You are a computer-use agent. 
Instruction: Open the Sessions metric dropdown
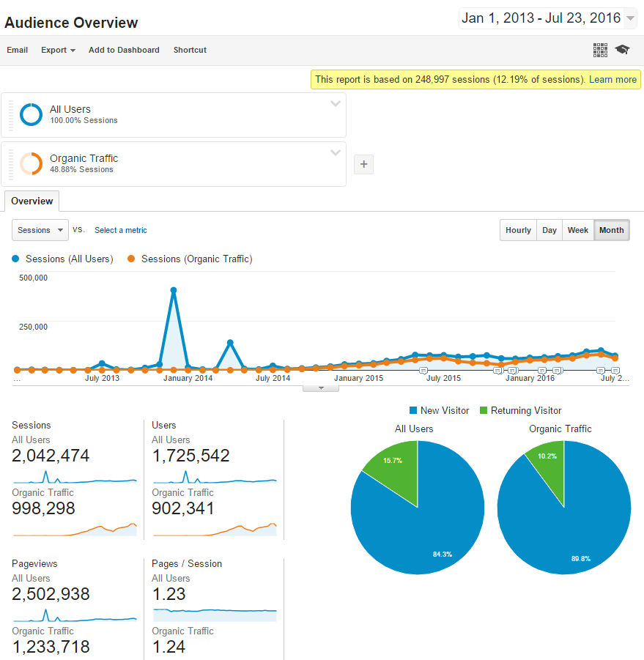tap(40, 230)
